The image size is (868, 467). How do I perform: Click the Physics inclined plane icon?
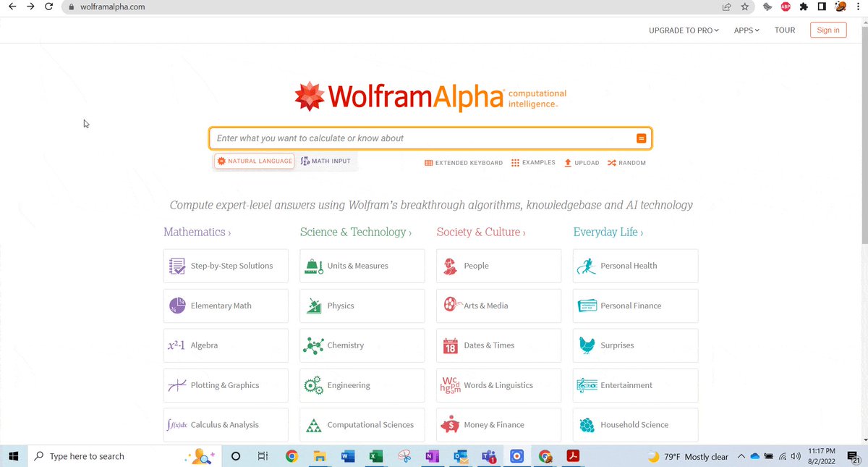313,306
